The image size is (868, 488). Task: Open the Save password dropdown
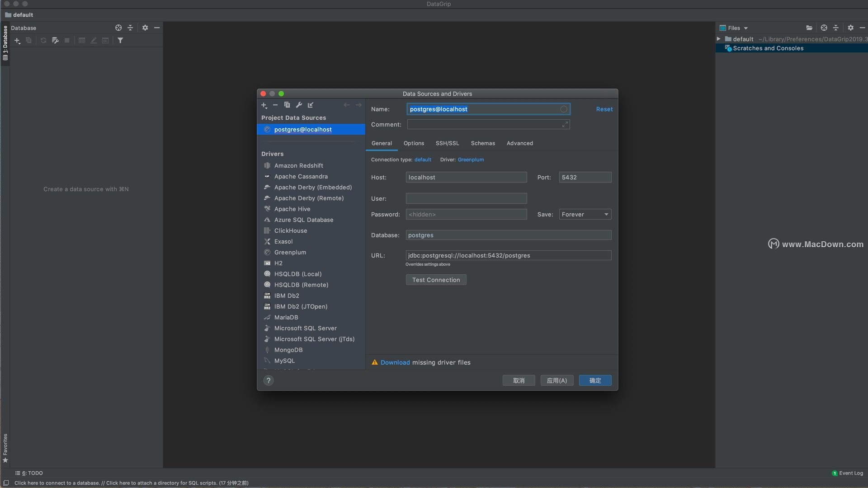click(x=585, y=215)
